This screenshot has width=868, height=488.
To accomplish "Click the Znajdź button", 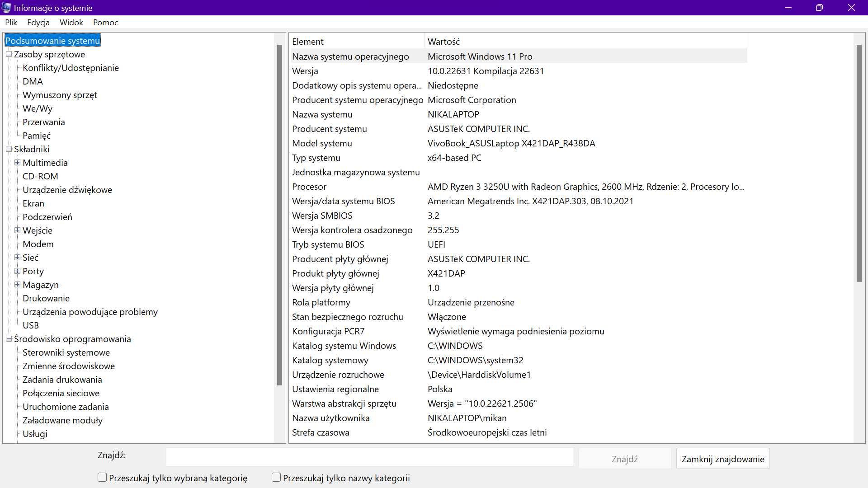I will pyautogui.click(x=624, y=459).
